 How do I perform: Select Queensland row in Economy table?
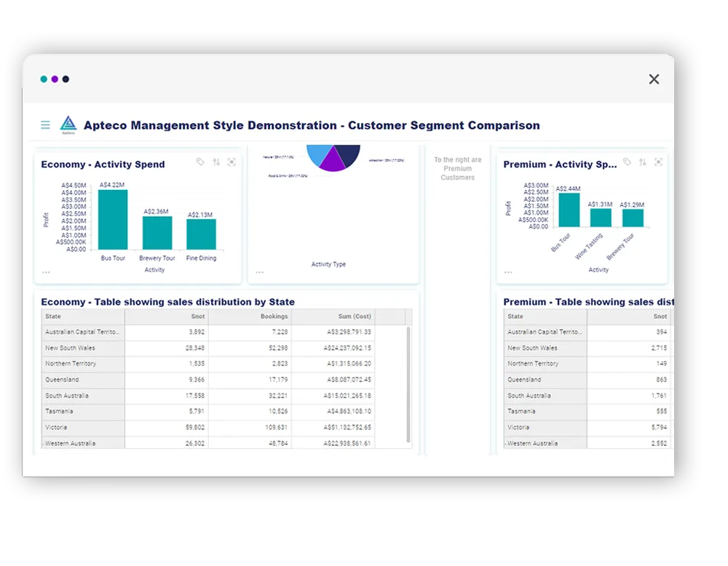point(208,380)
